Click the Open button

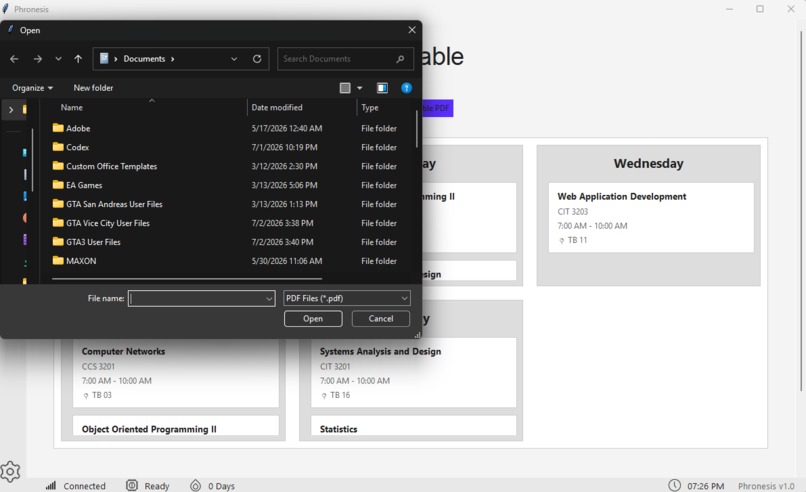tap(313, 319)
